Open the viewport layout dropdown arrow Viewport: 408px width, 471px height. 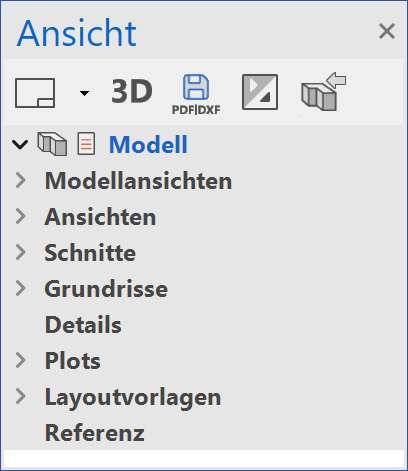click(84, 93)
